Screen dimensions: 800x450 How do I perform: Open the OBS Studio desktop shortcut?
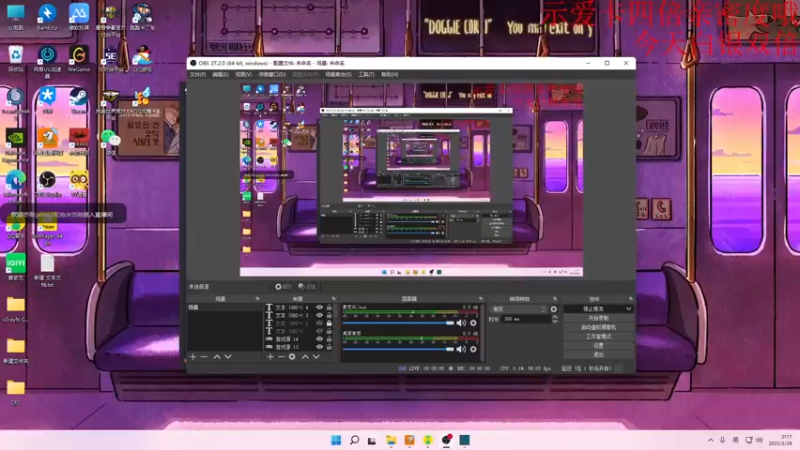pyautogui.click(x=47, y=184)
